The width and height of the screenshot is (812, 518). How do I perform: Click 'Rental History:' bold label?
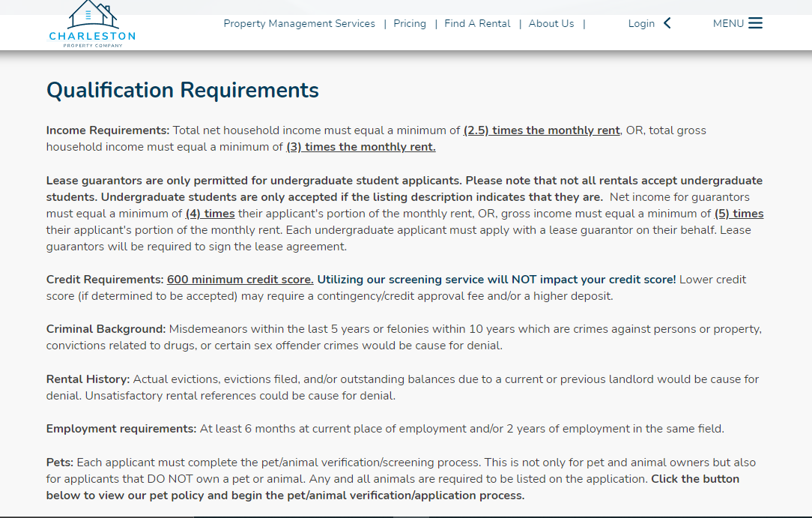[88, 379]
